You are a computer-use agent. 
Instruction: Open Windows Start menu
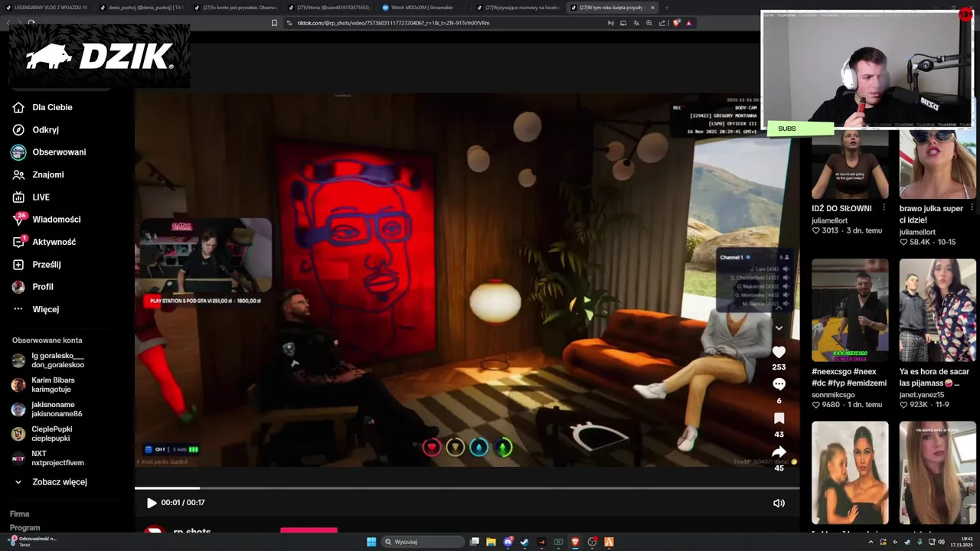(371, 542)
